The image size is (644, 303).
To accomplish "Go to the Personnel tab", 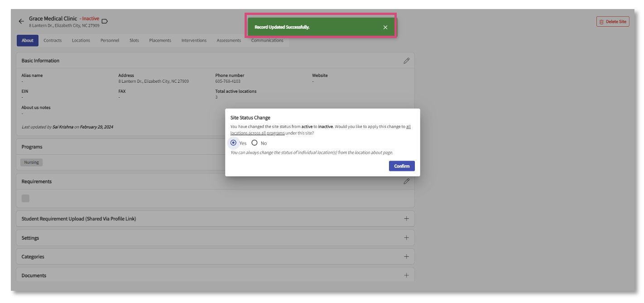I will 110,41.
